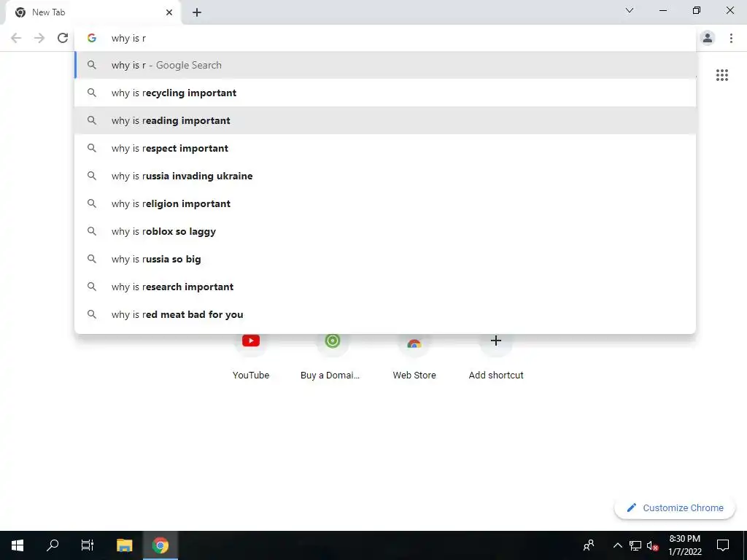Click the muted volume tray icon

(653, 545)
